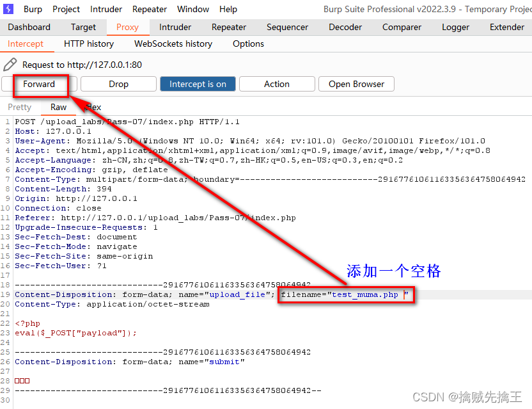Screen dimensions: 532x409
Task: Click the Sec-Fetch-Mode: navigate line
Action: 76,246
